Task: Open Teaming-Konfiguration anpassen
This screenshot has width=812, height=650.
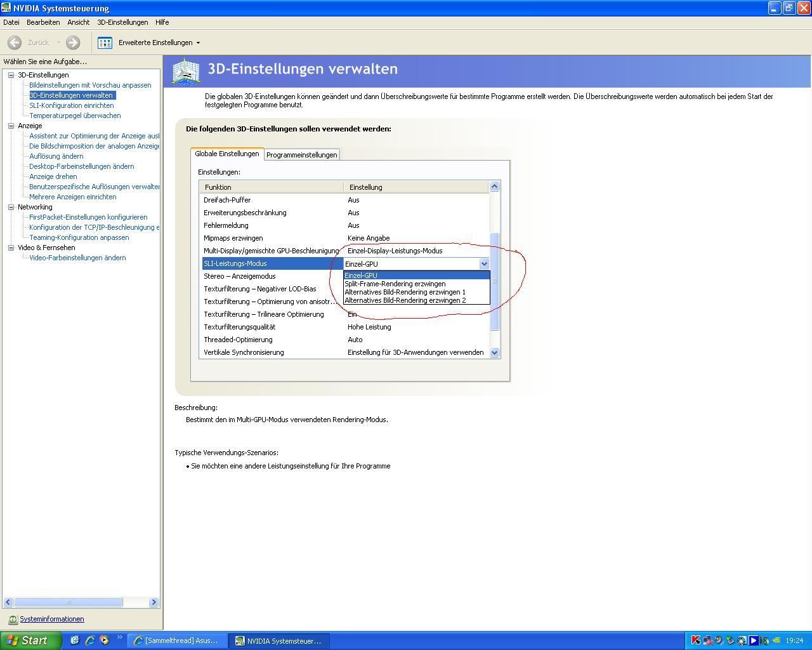Action: (x=79, y=237)
